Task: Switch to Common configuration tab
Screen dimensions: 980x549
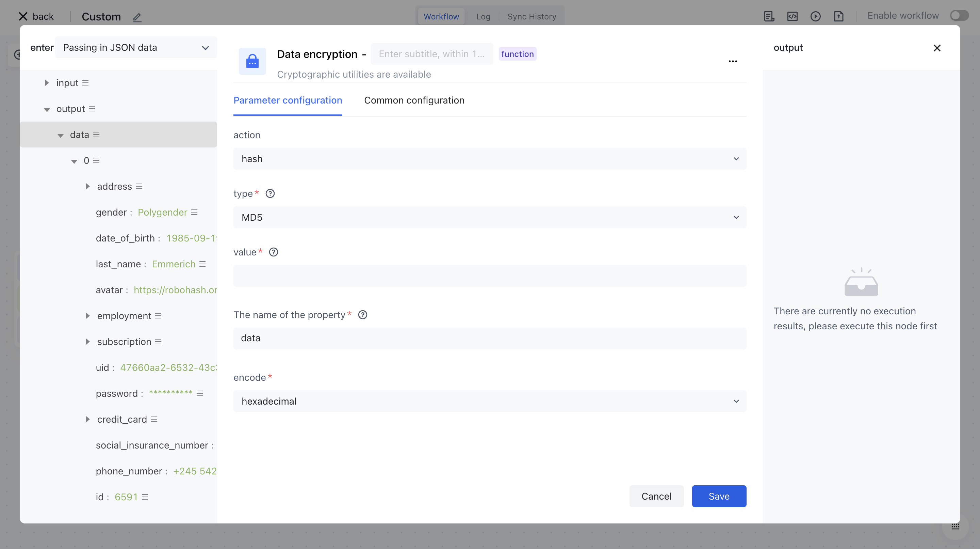Action: pyautogui.click(x=414, y=100)
